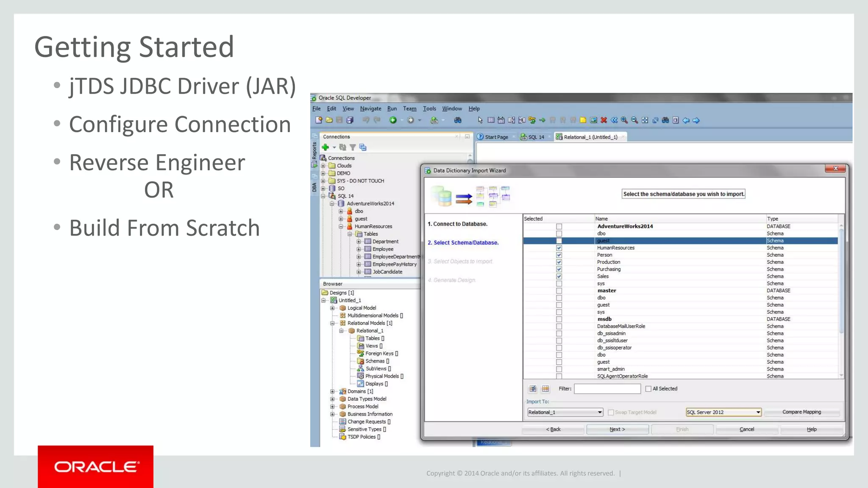Click the New View tool icon
Viewport: 868px width, 488px height.
click(x=501, y=120)
